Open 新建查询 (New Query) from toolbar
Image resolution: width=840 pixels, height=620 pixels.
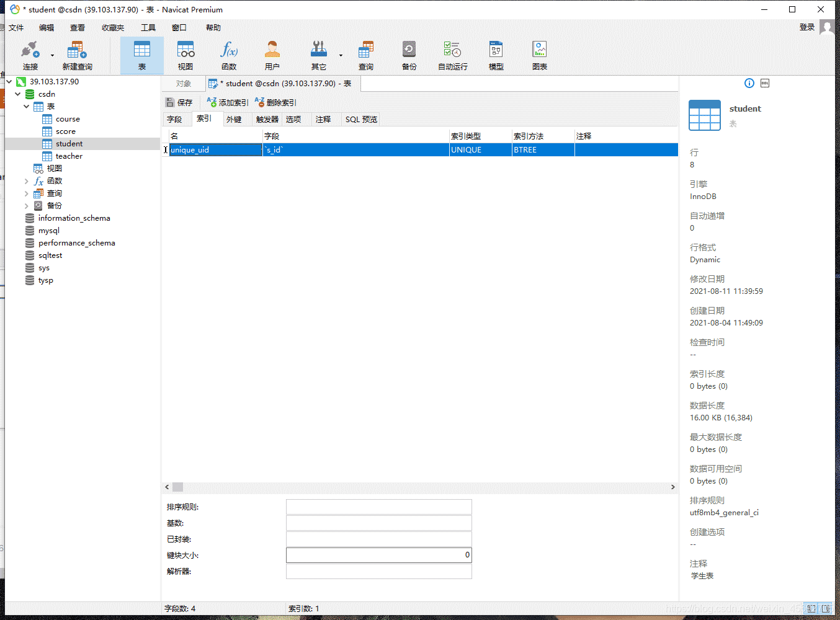tap(77, 55)
